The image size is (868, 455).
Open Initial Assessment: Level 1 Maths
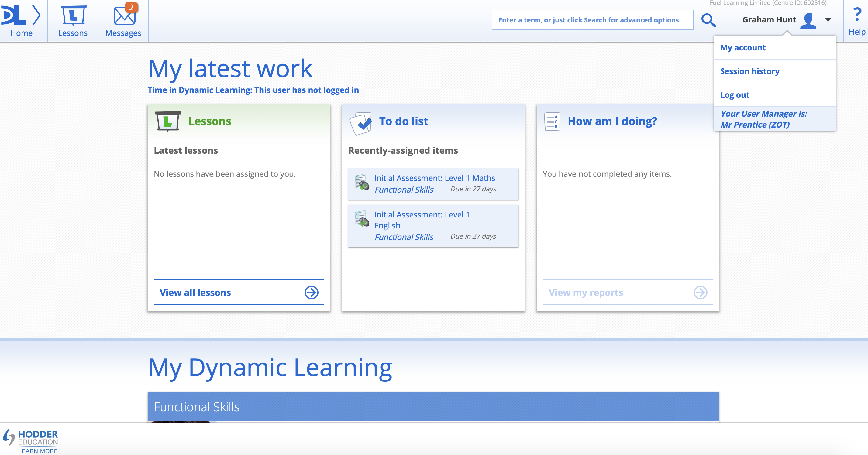coord(434,178)
